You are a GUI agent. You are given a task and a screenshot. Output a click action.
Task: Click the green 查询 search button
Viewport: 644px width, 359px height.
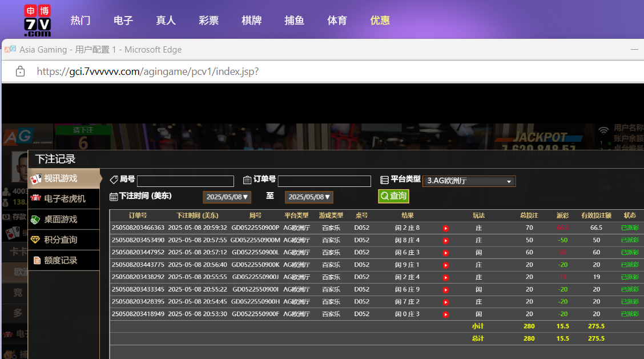[393, 196]
